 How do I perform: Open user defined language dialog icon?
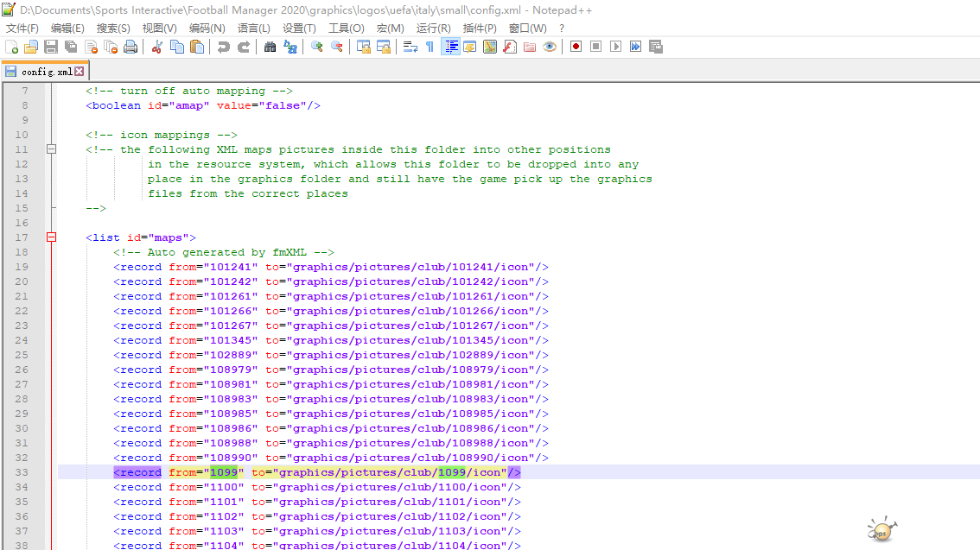(470, 47)
